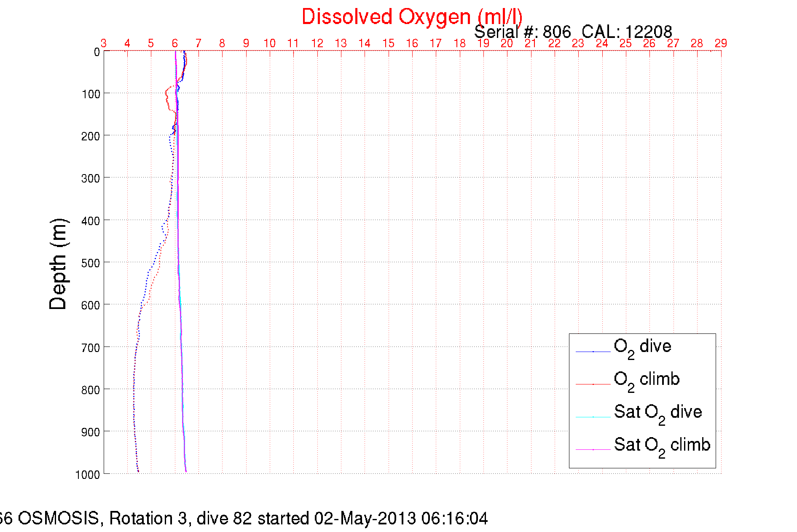Click oxygen axis tick label '18'
This screenshot has height=532, width=797.
(460, 43)
